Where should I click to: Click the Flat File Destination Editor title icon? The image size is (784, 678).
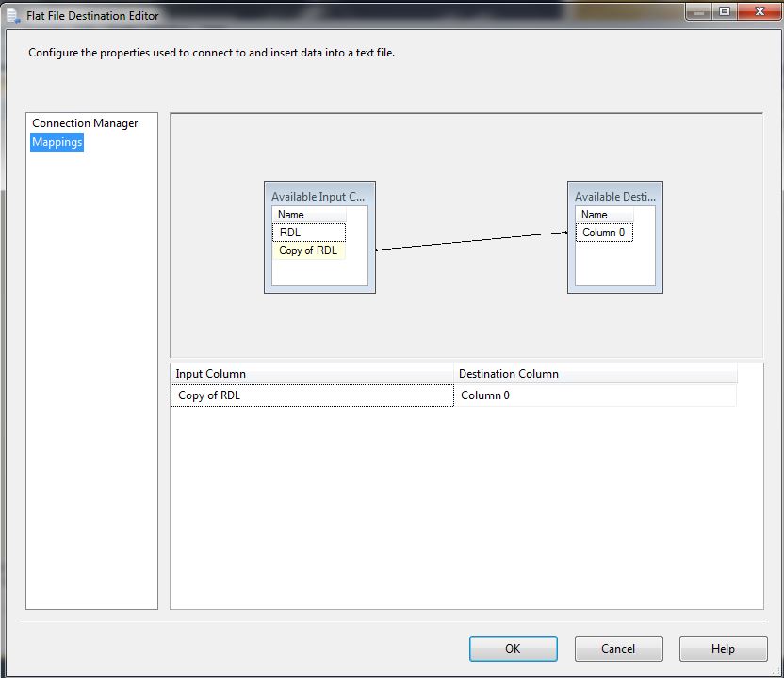point(13,16)
